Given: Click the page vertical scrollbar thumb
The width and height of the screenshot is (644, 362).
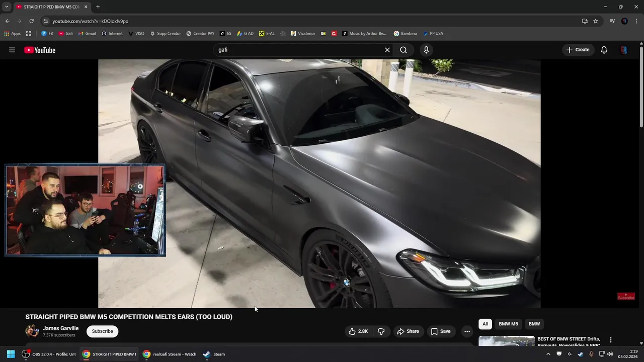Looking at the screenshot, I should [x=641, y=87].
